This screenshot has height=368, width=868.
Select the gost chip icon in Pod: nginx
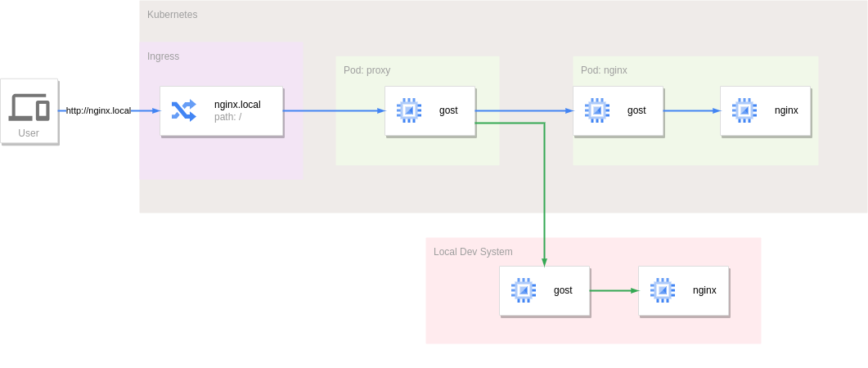pyautogui.click(x=597, y=110)
